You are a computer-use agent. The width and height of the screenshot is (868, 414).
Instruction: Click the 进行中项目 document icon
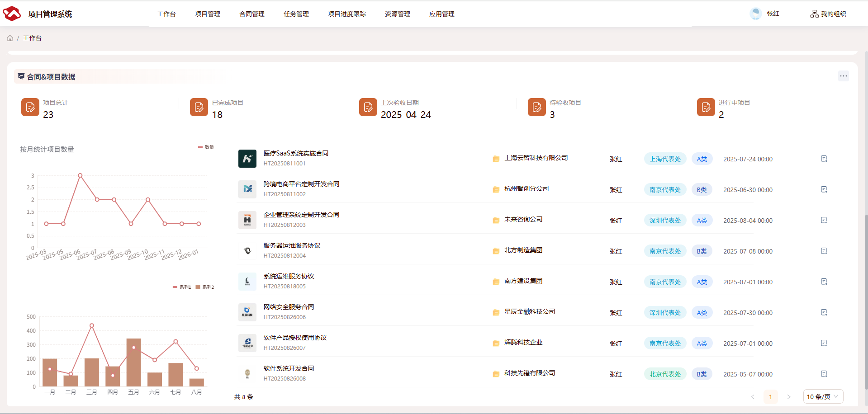(x=706, y=107)
